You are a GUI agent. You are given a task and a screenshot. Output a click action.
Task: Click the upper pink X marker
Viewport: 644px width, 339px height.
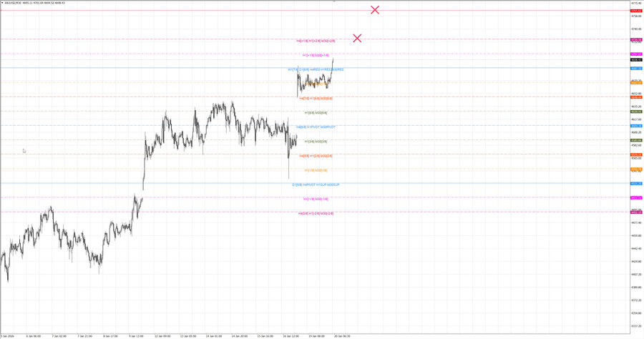(x=375, y=9)
